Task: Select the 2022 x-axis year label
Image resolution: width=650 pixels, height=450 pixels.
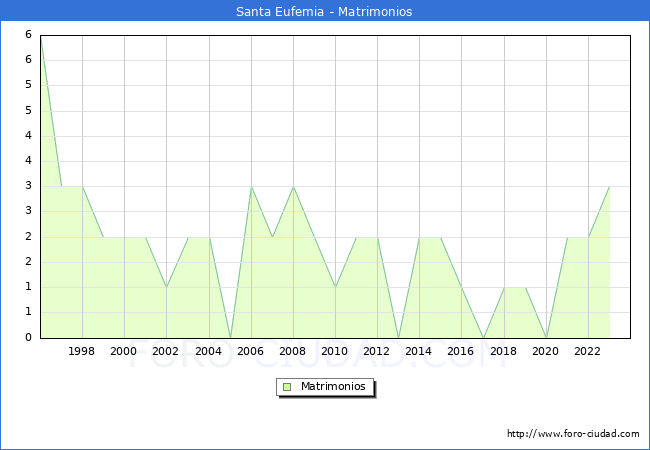Action: click(588, 351)
